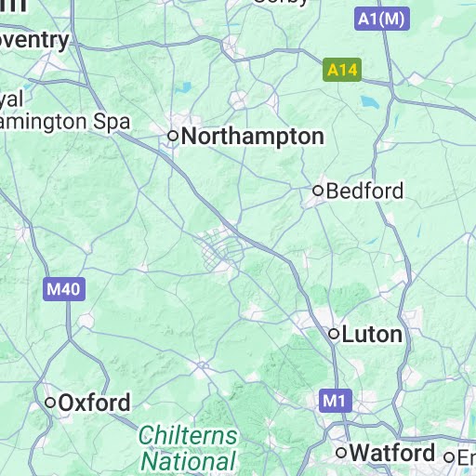Click the Watford town label
The height and width of the screenshot is (476, 476).
(x=392, y=453)
